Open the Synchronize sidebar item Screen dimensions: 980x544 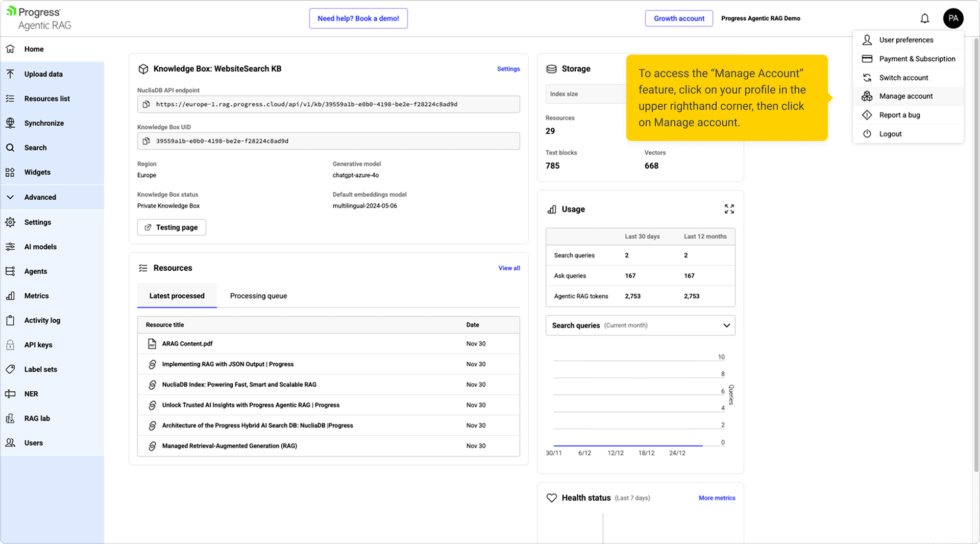click(44, 123)
